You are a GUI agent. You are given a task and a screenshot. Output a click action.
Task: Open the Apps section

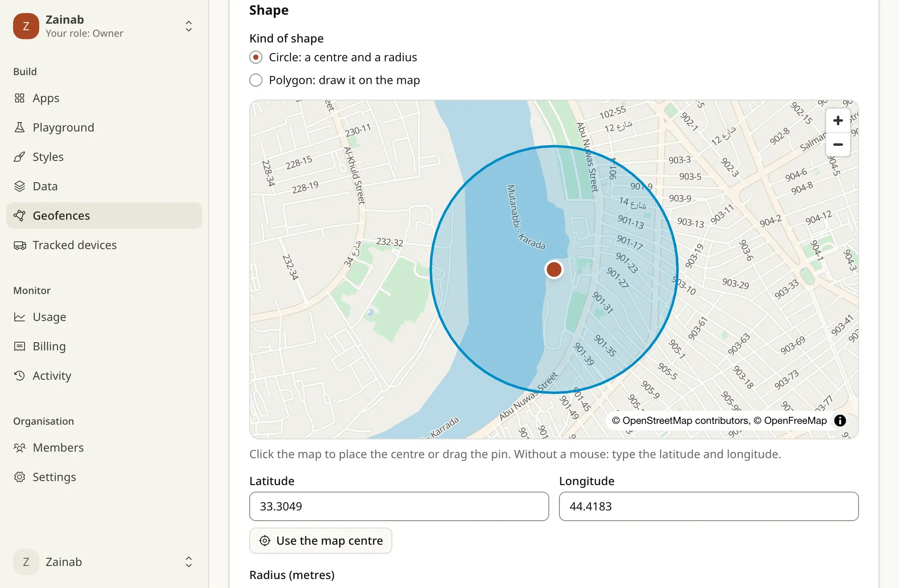click(104, 98)
